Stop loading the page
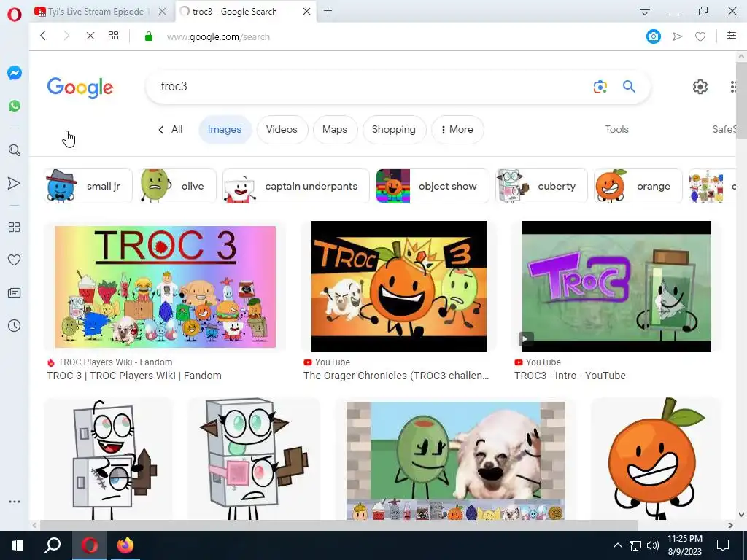Image resolution: width=747 pixels, height=560 pixels. (x=90, y=36)
